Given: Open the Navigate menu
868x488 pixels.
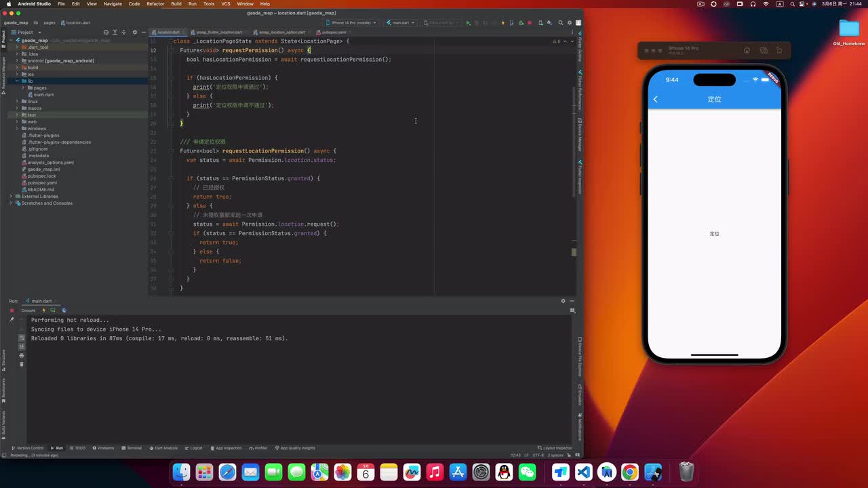Looking at the screenshot, I should [x=113, y=4].
